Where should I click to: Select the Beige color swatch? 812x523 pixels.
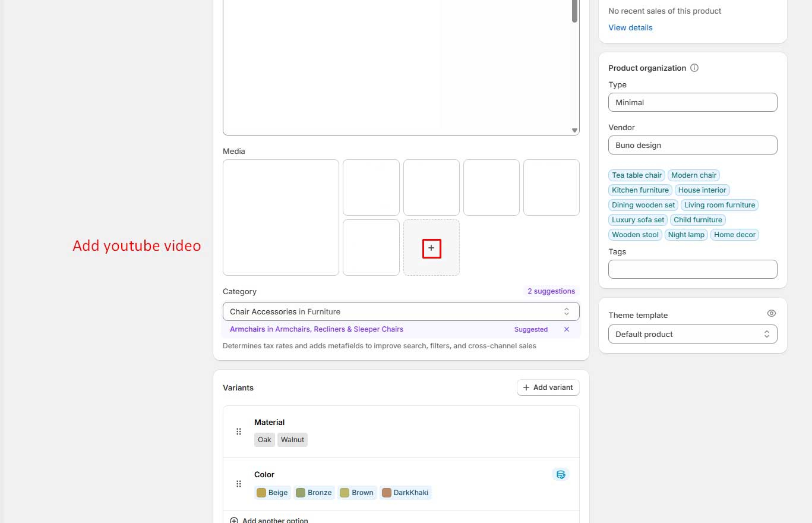(272, 493)
